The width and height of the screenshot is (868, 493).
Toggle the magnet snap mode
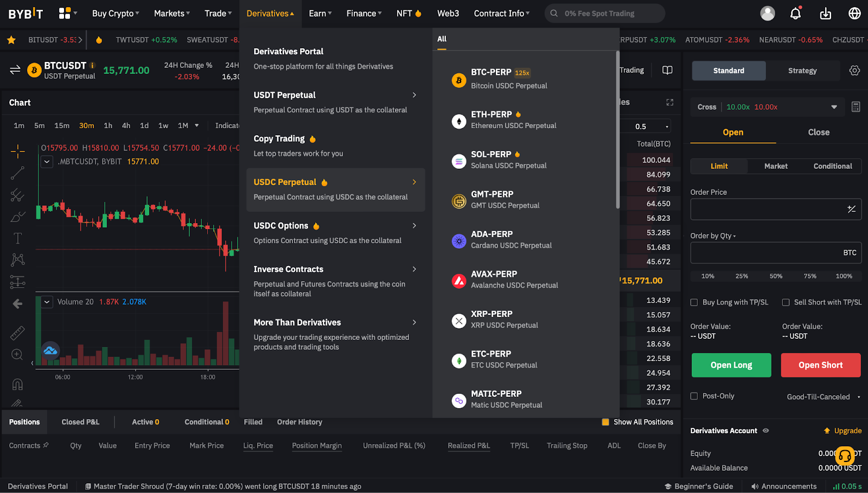[17, 384]
